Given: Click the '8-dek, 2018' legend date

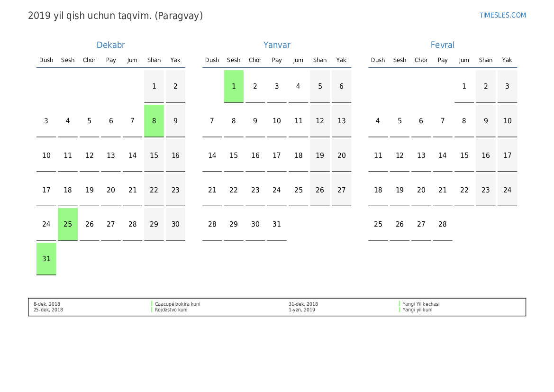Looking at the screenshot, I should (47, 304).
